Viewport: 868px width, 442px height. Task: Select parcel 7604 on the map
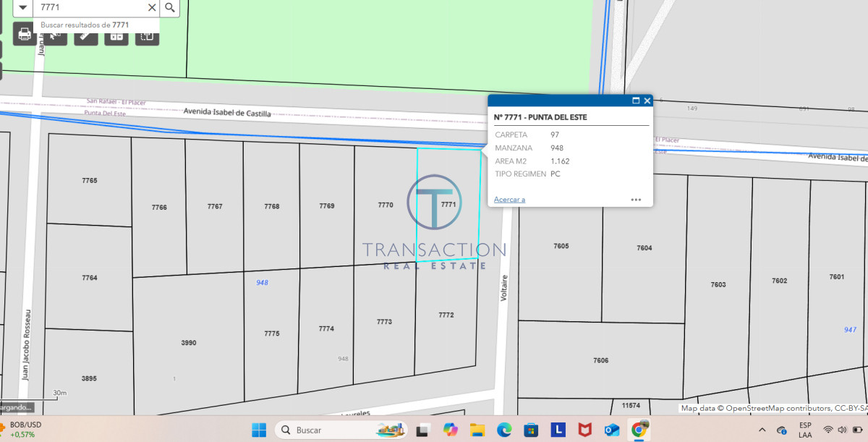tap(644, 248)
